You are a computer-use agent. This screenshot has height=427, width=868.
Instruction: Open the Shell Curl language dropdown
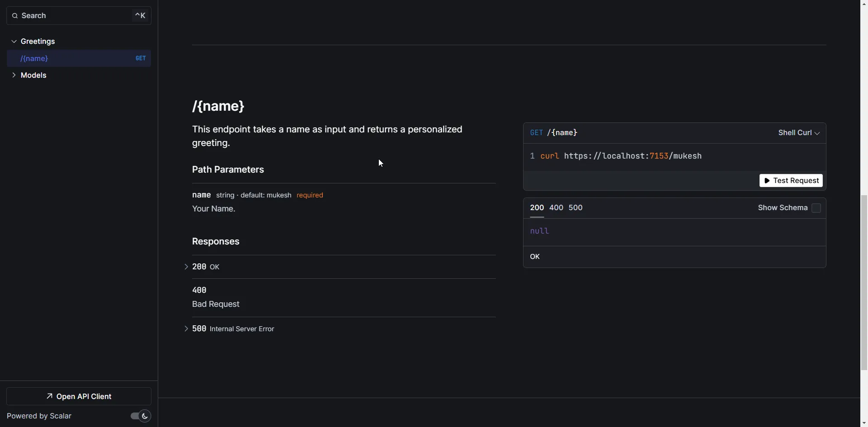798,133
